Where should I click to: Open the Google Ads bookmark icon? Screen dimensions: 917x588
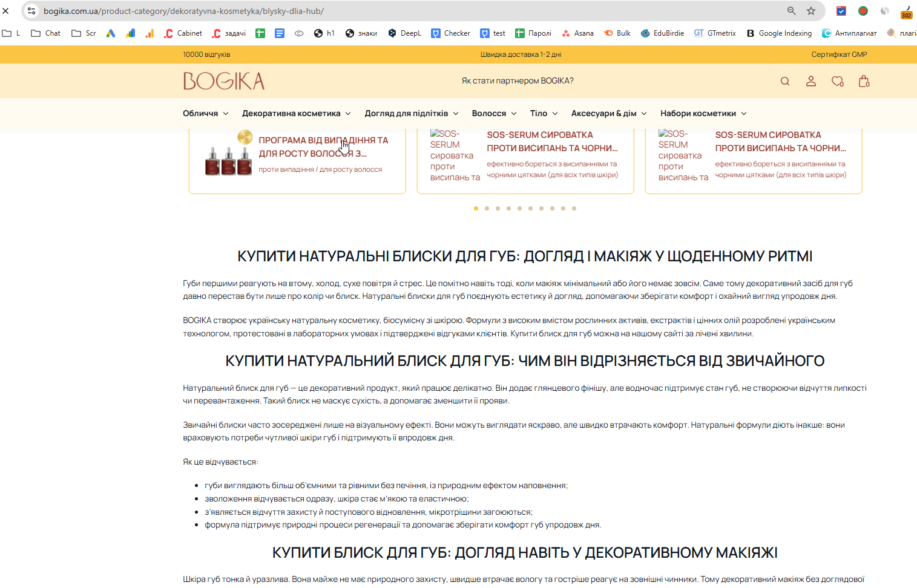111,33
